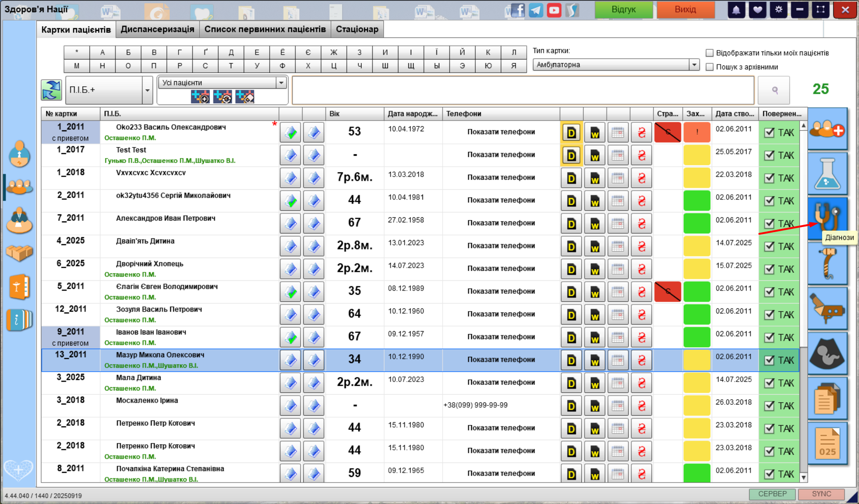
Task: Enable 'Відображати тільки моїх пацієнтів' checkbox
Action: pos(709,53)
